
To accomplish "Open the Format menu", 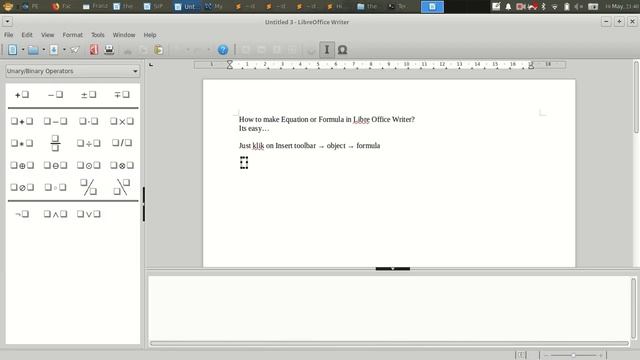I will [73, 35].
